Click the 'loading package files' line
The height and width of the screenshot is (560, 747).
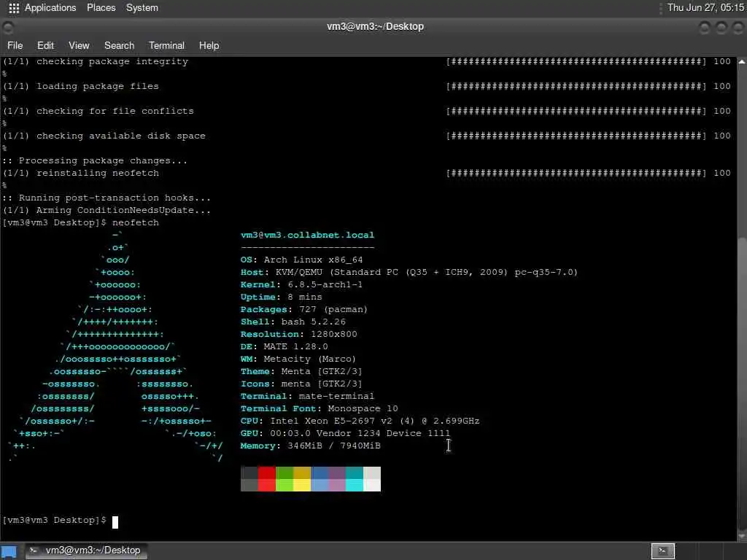click(81, 87)
